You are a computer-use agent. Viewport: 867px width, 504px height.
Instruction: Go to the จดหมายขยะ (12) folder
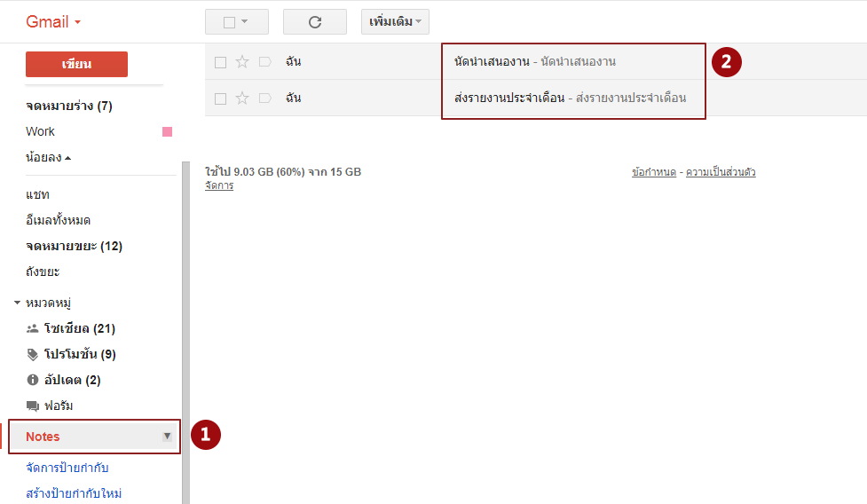pos(74,246)
